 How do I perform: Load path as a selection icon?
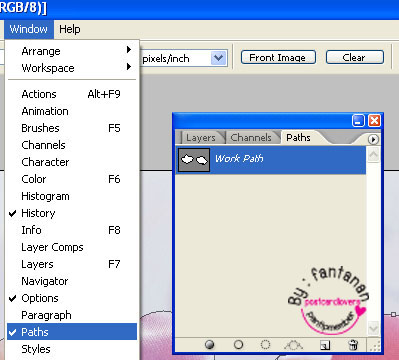[265, 344]
